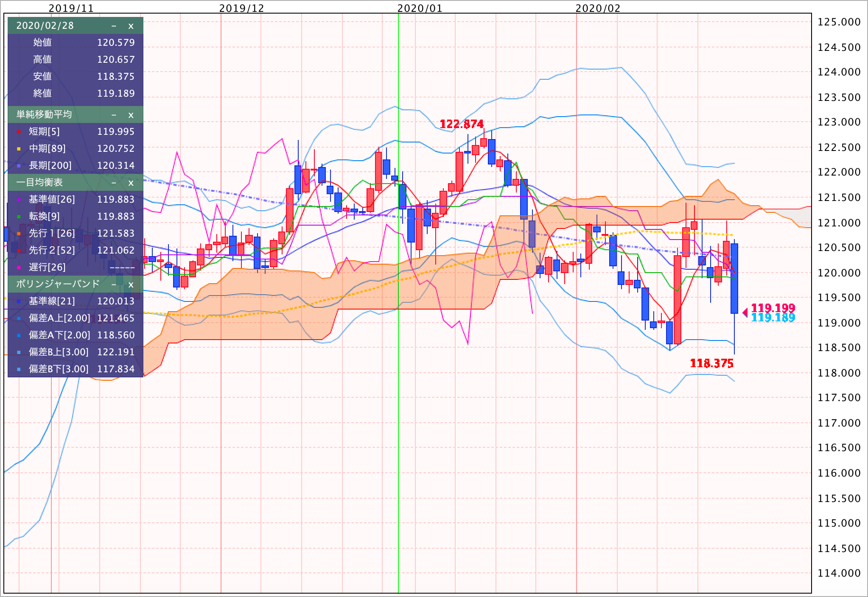Click the last blue candlestick for 2020/02/28

(x=734, y=279)
